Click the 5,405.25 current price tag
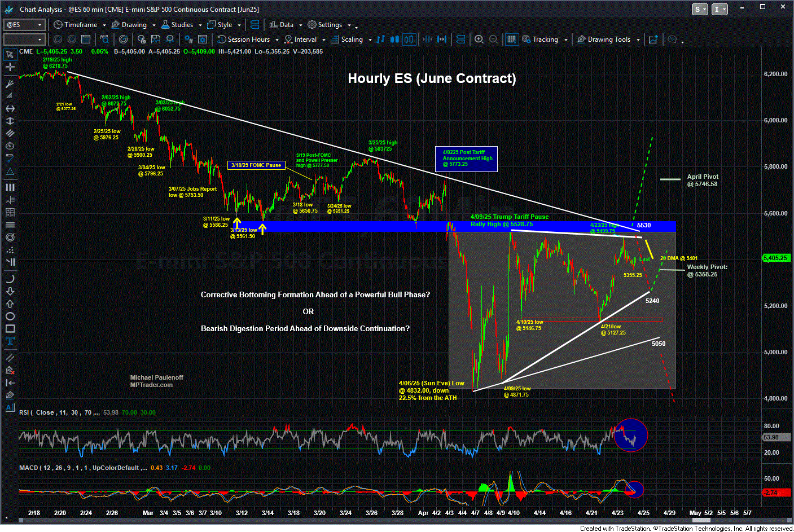 [775, 258]
